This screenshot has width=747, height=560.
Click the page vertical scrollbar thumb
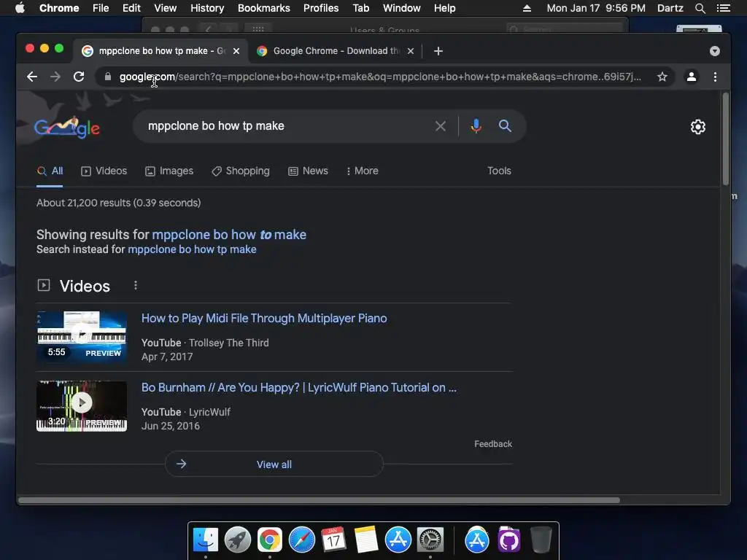726,139
